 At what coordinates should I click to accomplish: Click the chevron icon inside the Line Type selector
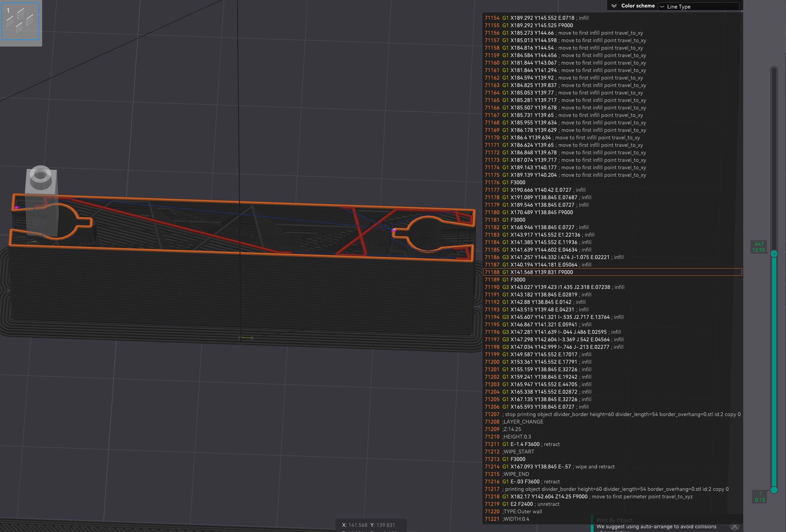662,6
